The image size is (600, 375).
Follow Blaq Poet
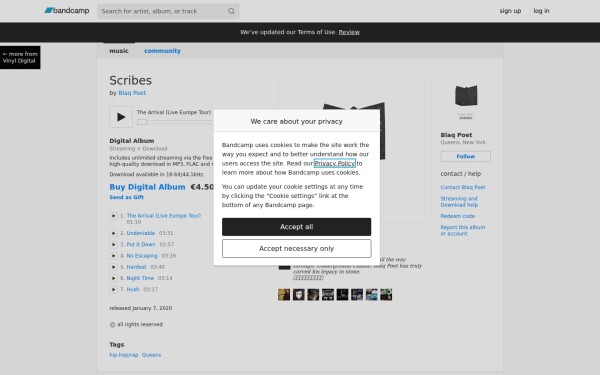pos(466,157)
